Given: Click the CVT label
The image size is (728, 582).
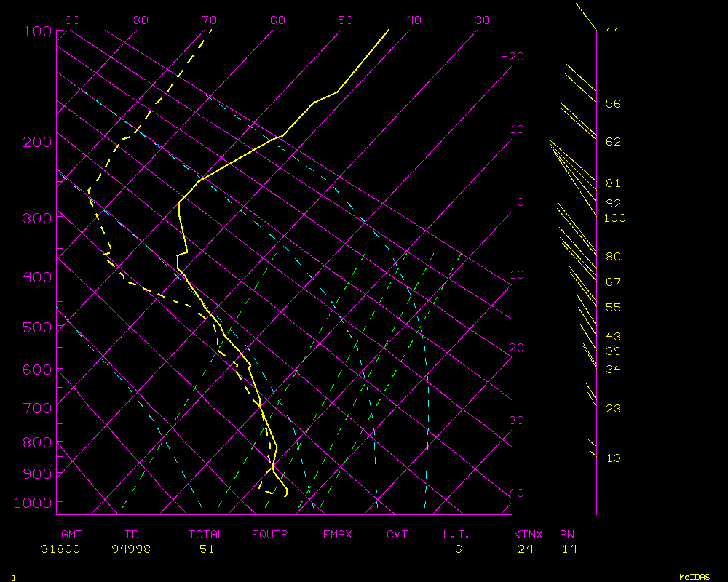Looking at the screenshot, I should coord(397,535).
